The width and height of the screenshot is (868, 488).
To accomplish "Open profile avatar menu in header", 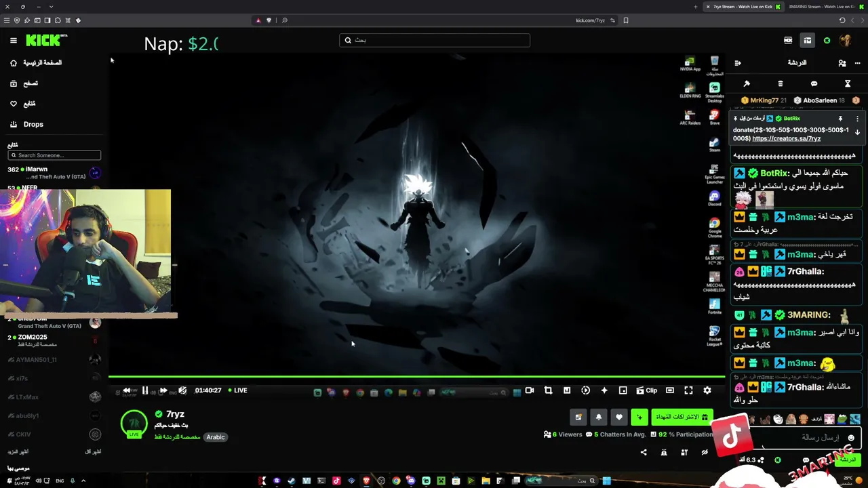I will 846,41.
